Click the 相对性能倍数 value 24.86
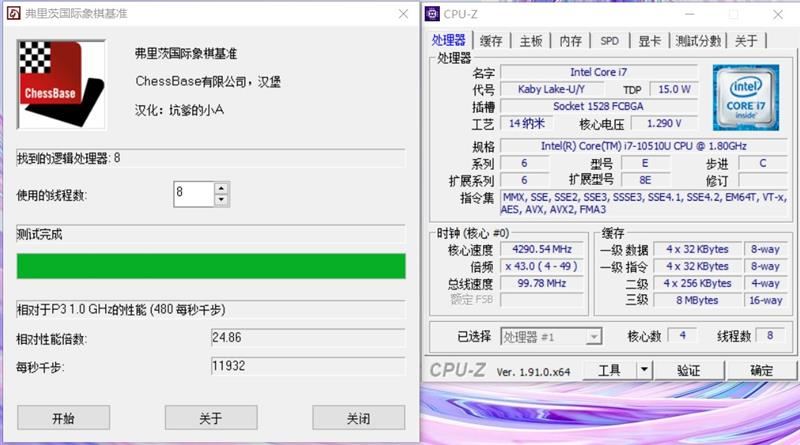Image resolution: width=800 pixels, height=445 pixels. [x=308, y=337]
